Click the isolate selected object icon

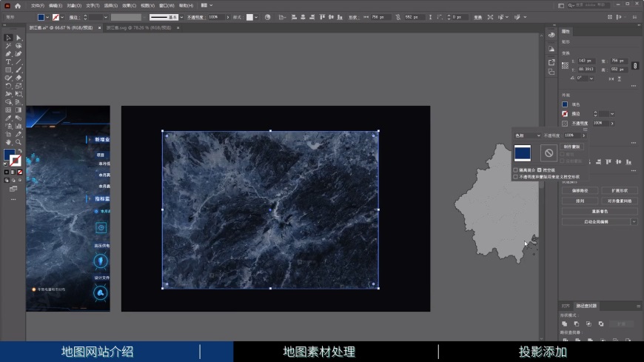tap(490, 17)
